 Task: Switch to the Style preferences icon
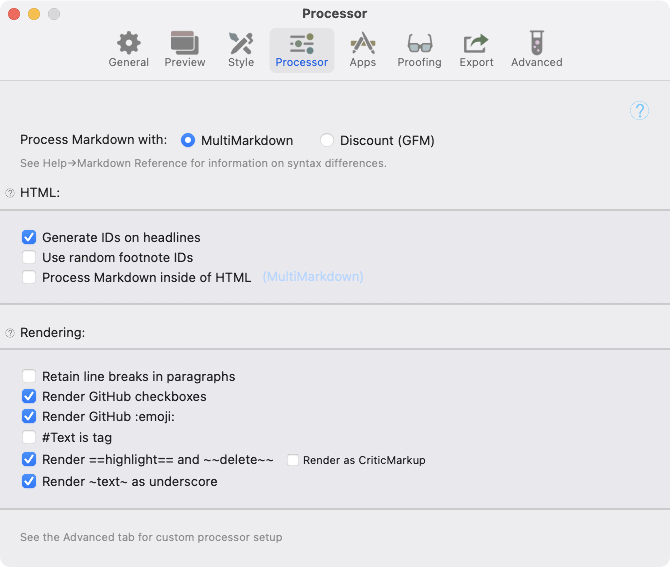(241, 43)
